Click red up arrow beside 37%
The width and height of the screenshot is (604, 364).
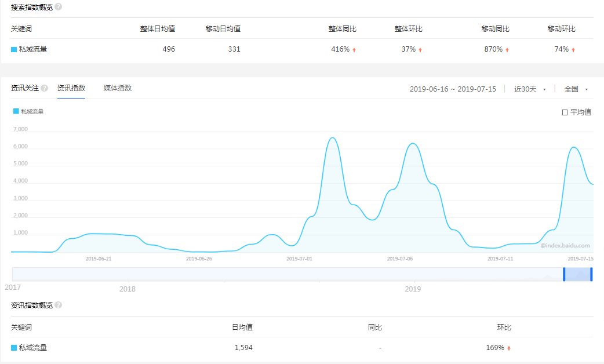(420, 50)
